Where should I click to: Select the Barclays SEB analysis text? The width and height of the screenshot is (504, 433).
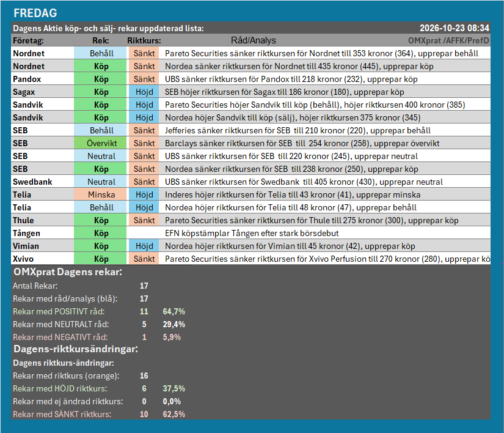point(302,144)
